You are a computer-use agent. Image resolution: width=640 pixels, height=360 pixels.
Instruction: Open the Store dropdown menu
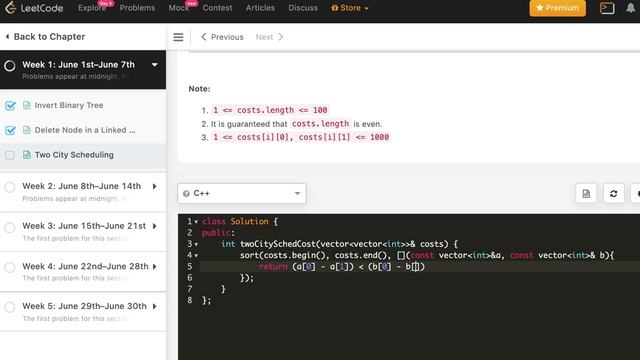[349, 8]
